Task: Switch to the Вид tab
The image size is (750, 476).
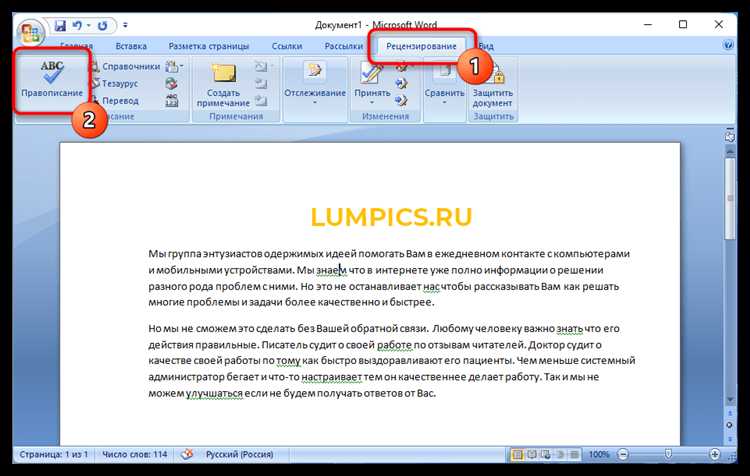Action: (486, 46)
